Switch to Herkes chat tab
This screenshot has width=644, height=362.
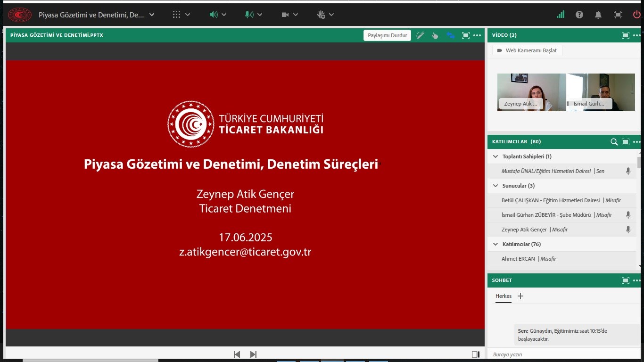pos(504,296)
